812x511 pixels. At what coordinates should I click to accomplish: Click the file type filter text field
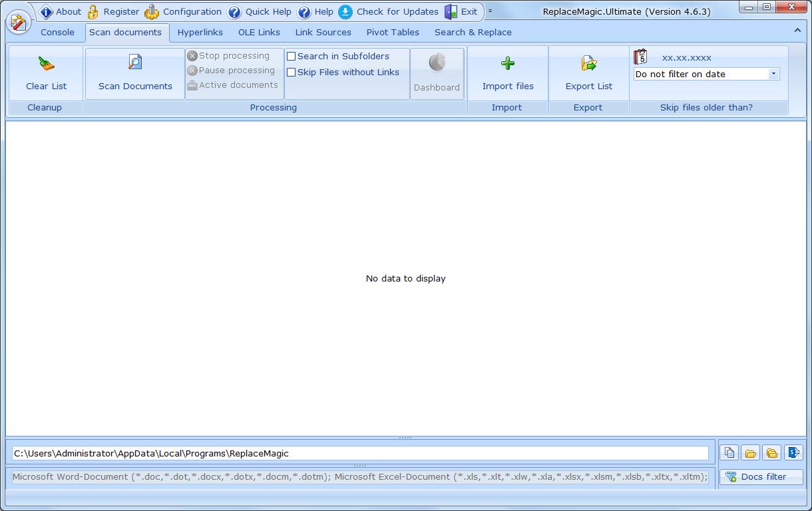pyautogui.click(x=360, y=476)
